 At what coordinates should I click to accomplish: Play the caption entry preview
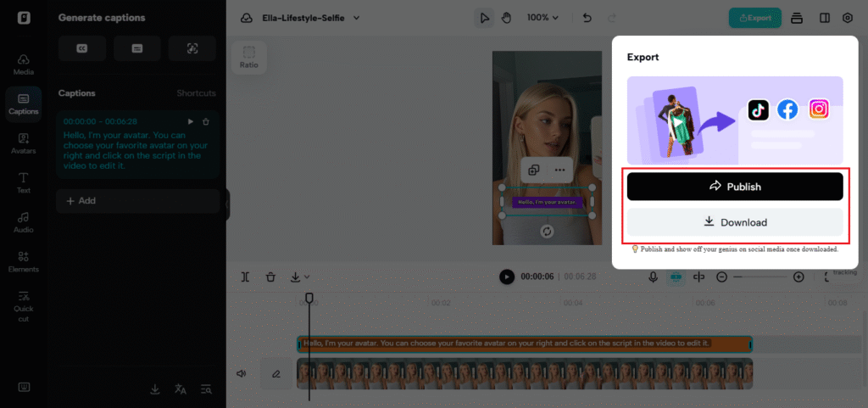pos(190,121)
